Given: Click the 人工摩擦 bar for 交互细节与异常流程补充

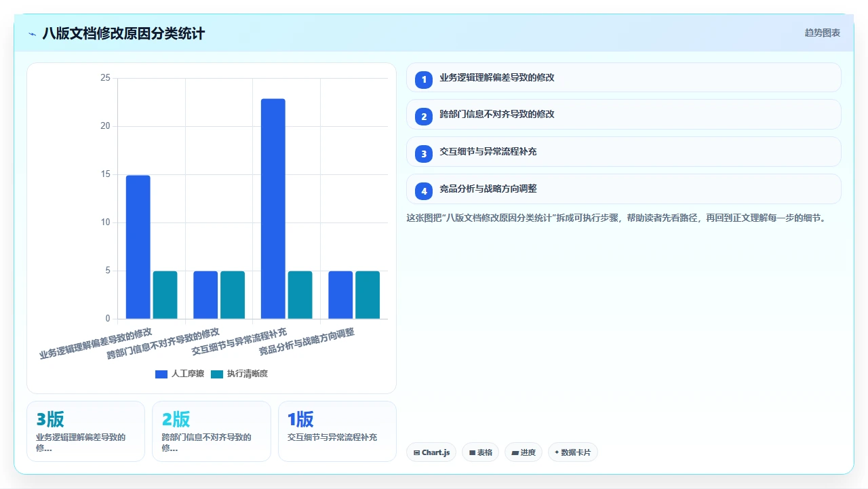Looking at the screenshot, I should coord(273,209).
